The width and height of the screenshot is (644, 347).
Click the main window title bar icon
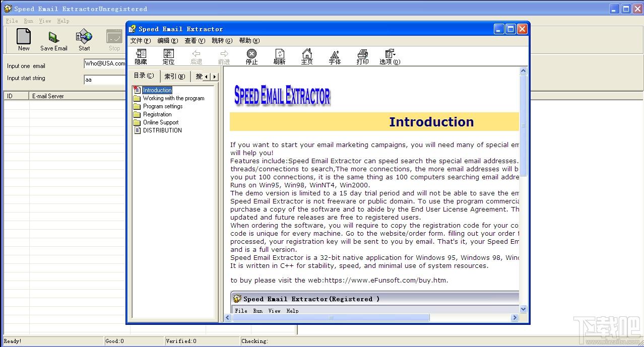click(x=8, y=9)
